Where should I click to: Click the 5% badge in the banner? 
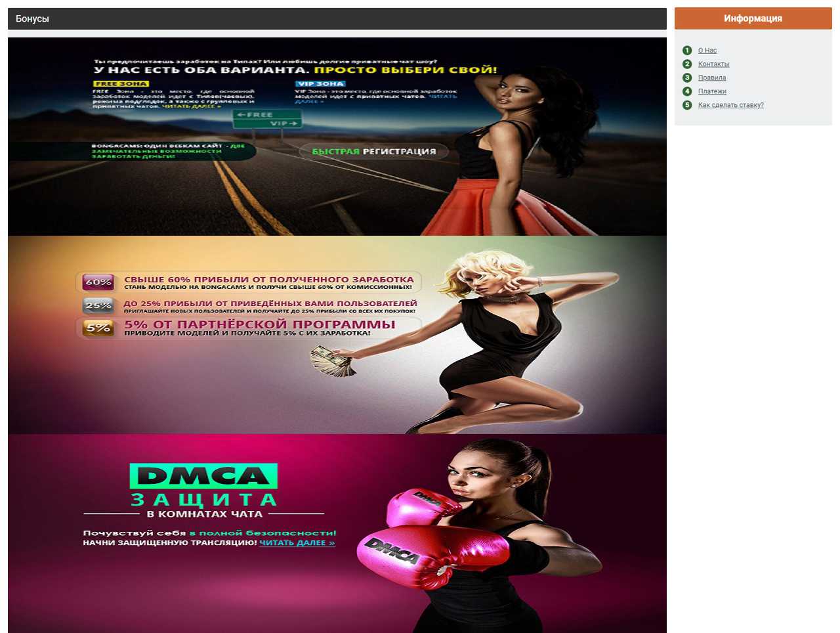tap(98, 328)
